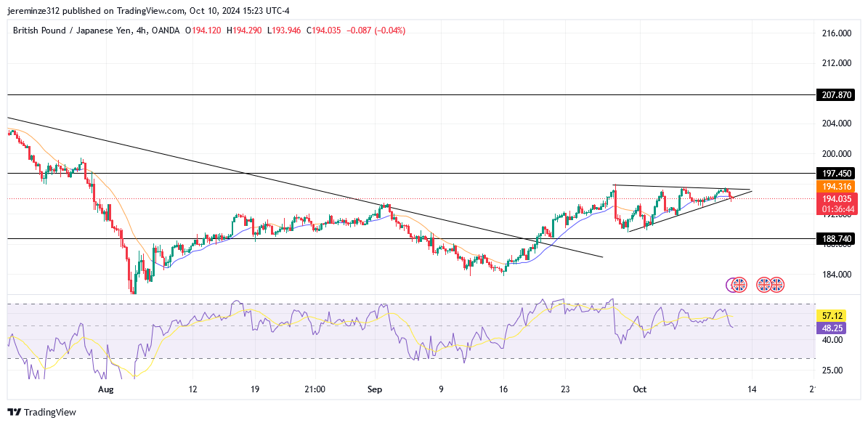The image size is (868, 425).
Task: Click the Oct date on the time axis
Action: [639, 389]
